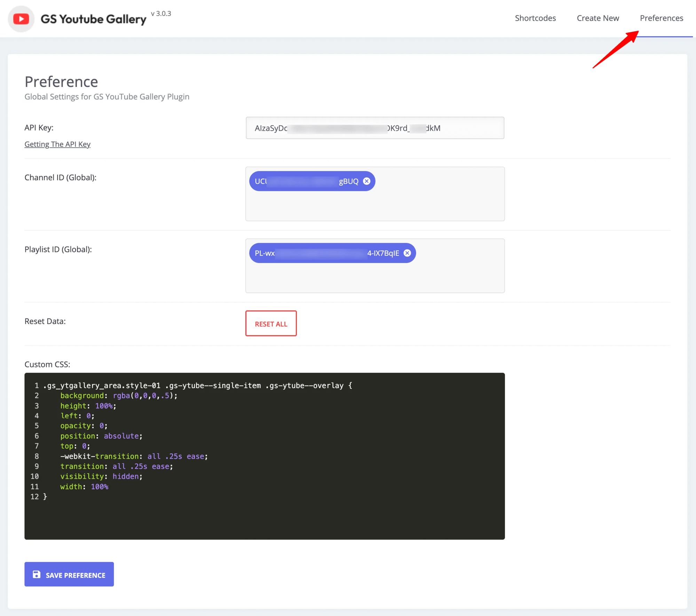Open the Shortcodes tab
This screenshot has width=696, height=616.
tap(535, 18)
